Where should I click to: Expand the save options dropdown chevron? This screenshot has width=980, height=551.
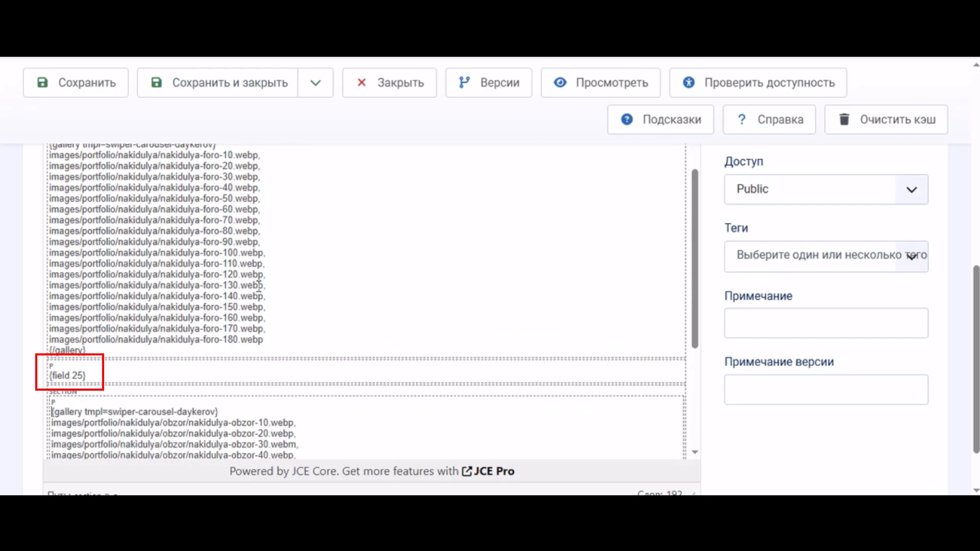point(315,83)
